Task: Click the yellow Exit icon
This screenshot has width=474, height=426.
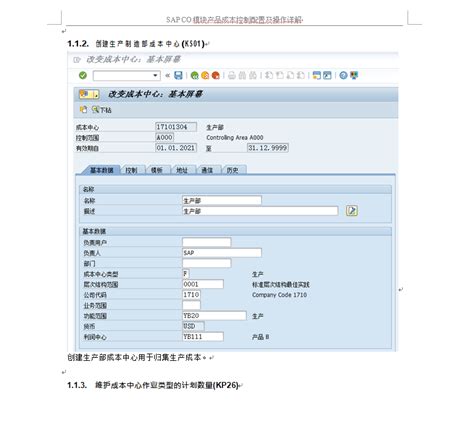Action: coord(205,75)
